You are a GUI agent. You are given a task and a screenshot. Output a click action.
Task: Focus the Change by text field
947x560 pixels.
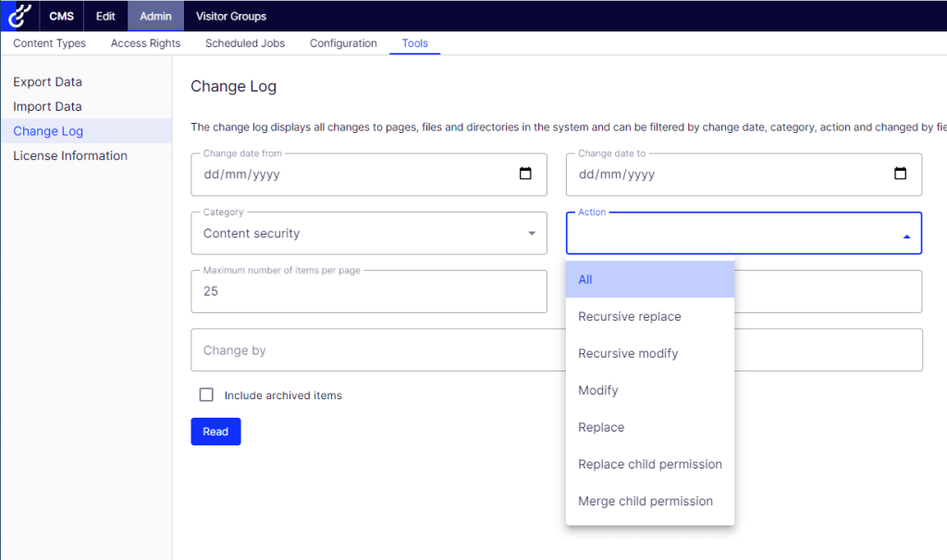tap(370, 351)
